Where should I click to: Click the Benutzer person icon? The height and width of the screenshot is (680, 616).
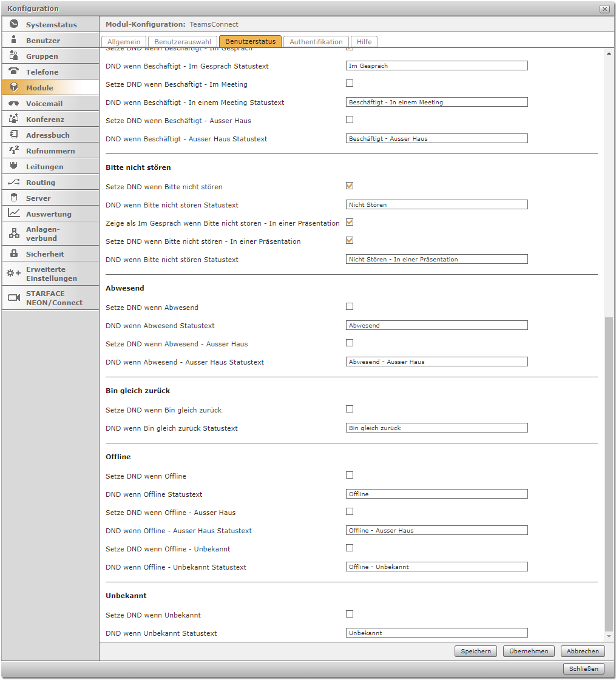coord(14,40)
